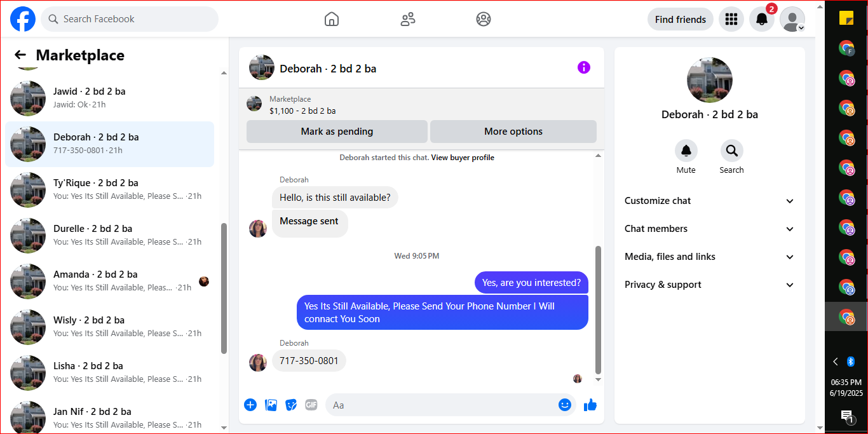Click the small seen avatar in Amanda's row
The image size is (868, 434).
coord(204,281)
